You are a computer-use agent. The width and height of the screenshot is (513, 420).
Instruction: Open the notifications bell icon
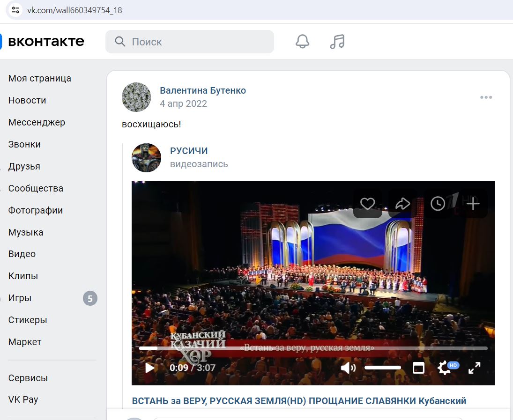pyautogui.click(x=302, y=42)
